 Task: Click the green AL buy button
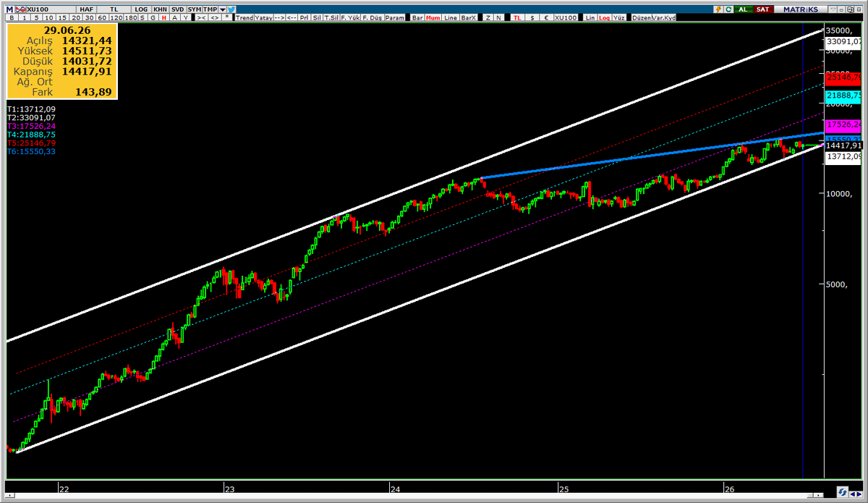[x=743, y=9]
